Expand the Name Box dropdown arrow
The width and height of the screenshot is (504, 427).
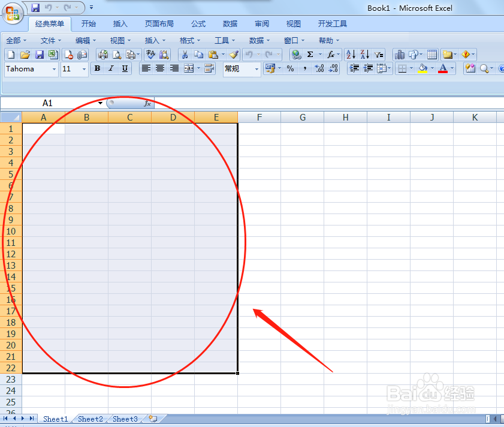pos(100,103)
